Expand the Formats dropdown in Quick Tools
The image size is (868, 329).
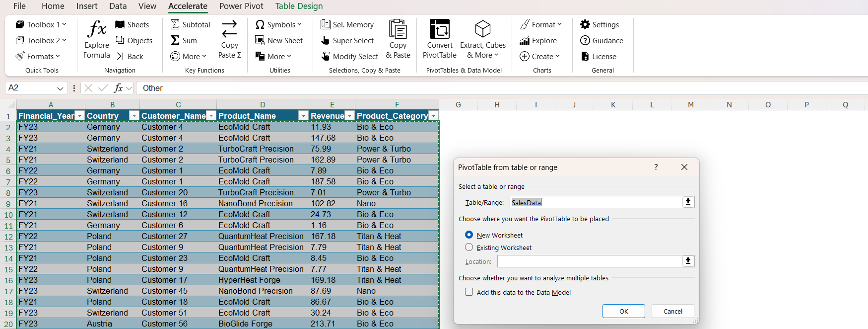[38, 56]
